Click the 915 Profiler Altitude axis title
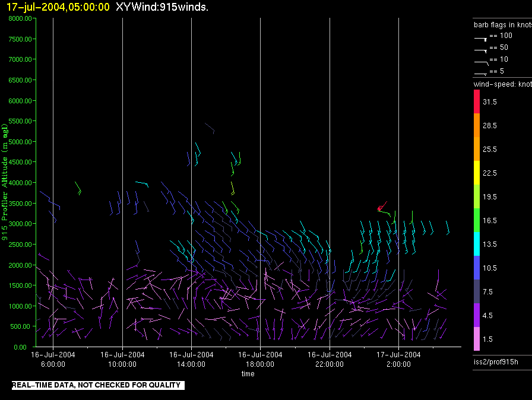Image resolution: width=532 pixels, height=400 pixels. [x=4, y=182]
